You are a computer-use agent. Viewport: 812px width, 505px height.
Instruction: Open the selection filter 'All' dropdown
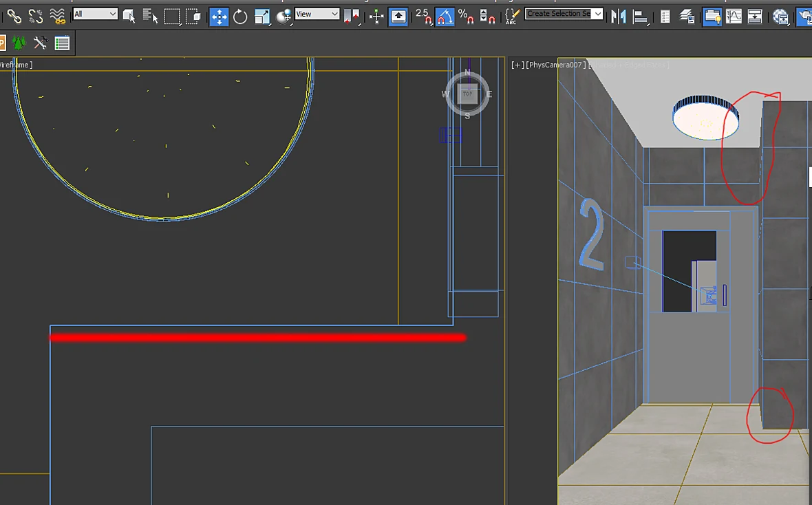pos(95,14)
